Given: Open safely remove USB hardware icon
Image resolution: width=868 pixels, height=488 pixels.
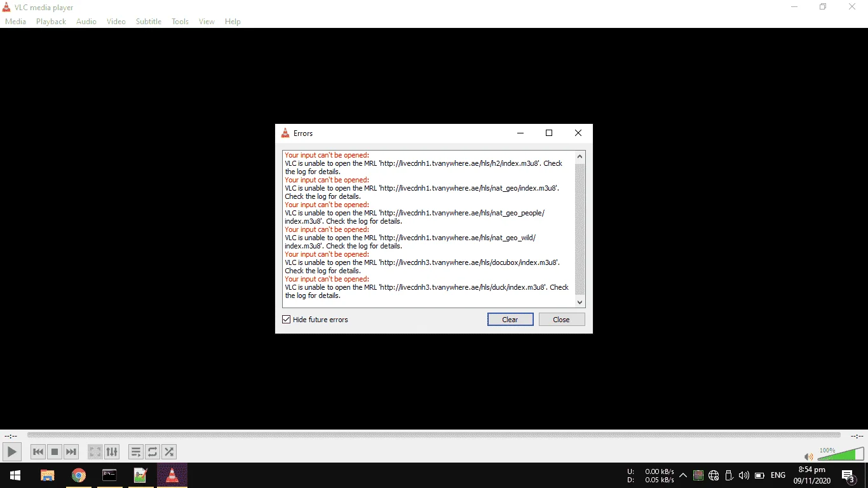Looking at the screenshot, I should point(729,475).
